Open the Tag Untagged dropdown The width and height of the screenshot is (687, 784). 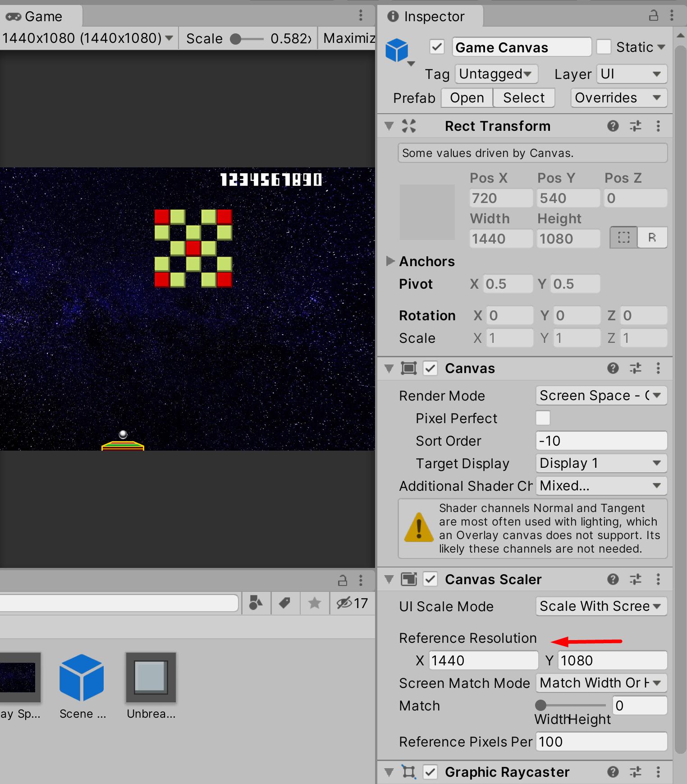pos(496,74)
